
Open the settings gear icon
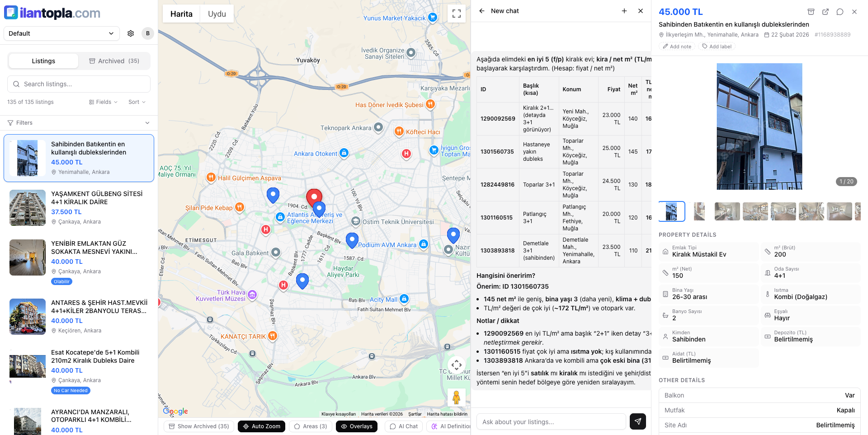(x=131, y=33)
